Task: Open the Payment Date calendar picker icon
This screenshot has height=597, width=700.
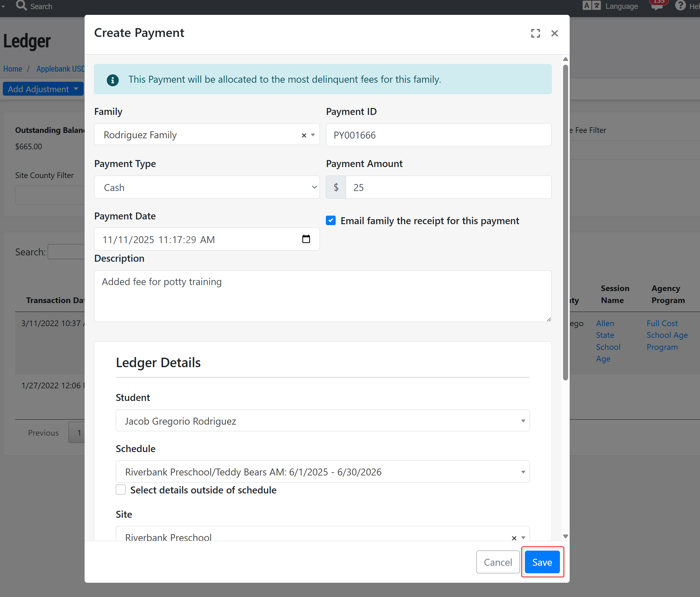Action: (x=306, y=239)
